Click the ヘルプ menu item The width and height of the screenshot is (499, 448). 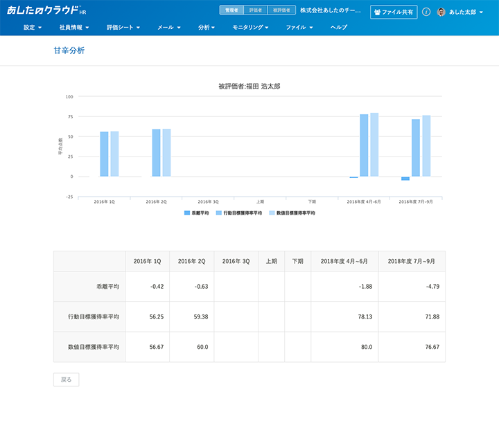tap(339, 28)
